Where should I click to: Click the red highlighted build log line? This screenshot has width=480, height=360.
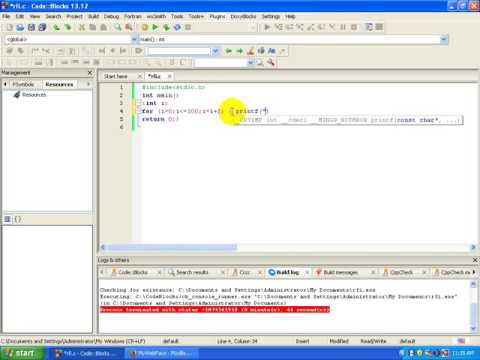coord(215,310)
